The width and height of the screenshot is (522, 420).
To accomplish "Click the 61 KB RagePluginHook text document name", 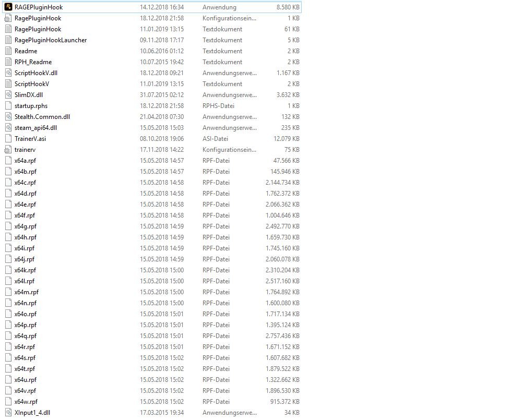I will click(38, 29).
